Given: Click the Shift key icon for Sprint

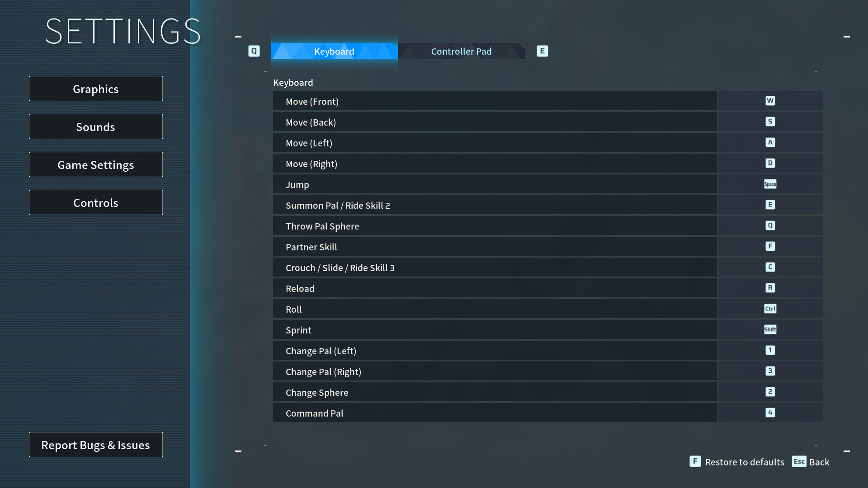Looking at the screenshot, I should (770, 329).
